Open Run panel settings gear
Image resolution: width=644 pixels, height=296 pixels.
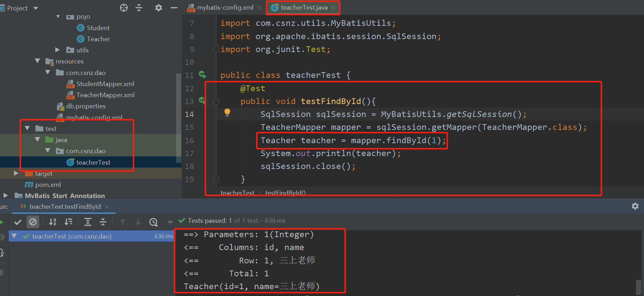(635, 206)
